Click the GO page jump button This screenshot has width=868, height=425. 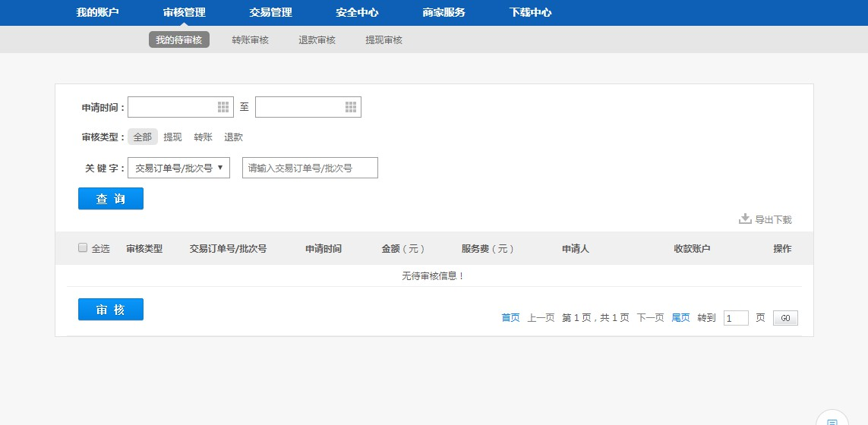point(785,319)
